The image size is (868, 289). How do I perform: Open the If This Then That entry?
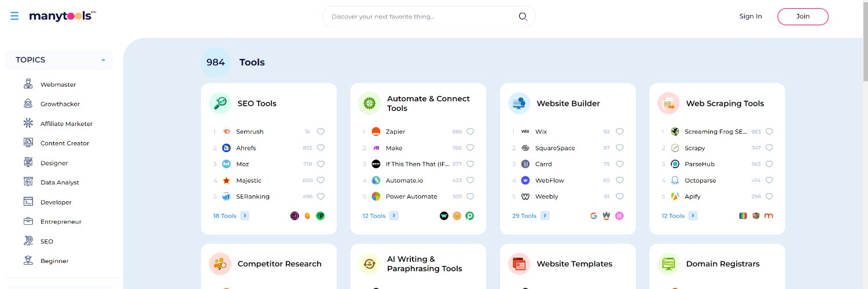point(417,164)
